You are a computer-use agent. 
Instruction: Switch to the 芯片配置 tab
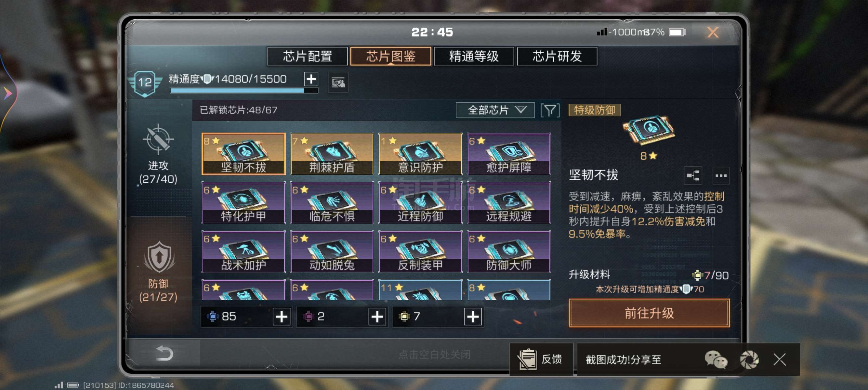point(307,56)
